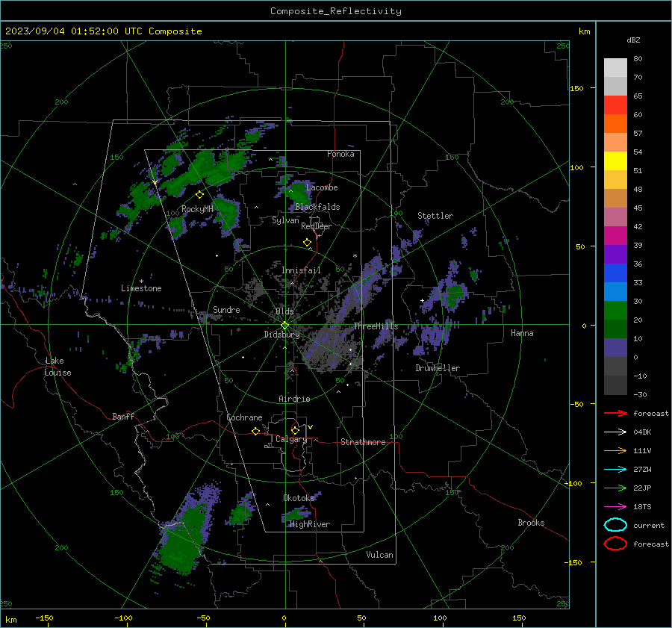The height and width of the screenshot is (628, 672).
Task: Pick the blue 36 dBZ color swatch
Action: 615,273
